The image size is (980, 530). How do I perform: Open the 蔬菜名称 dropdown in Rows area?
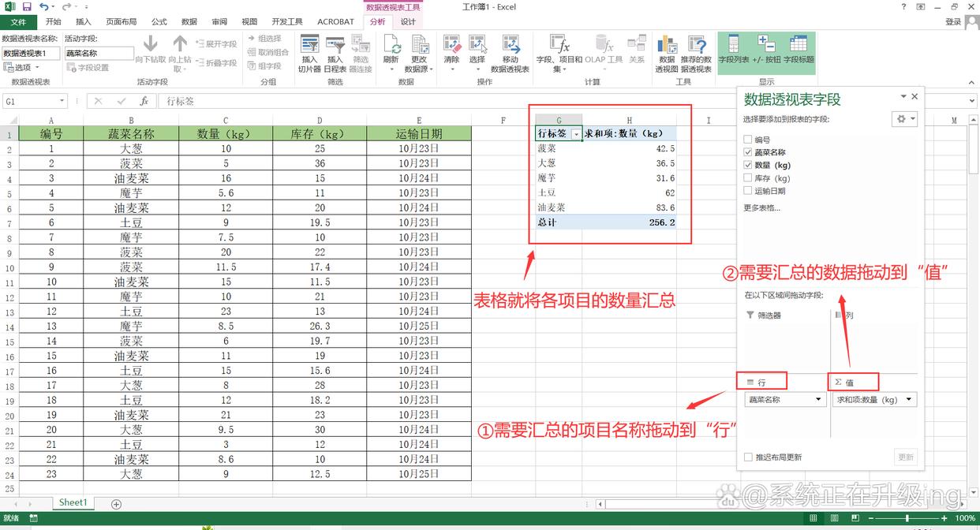(819, 400)
